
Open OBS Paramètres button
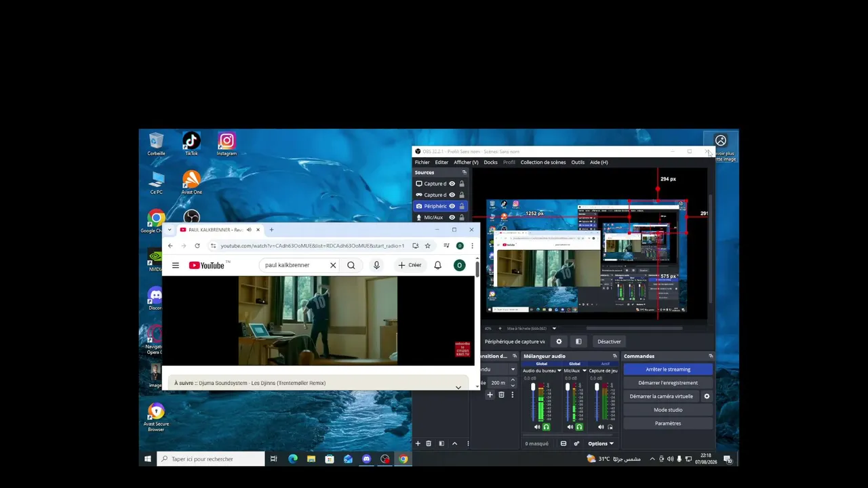coord(668,424)
